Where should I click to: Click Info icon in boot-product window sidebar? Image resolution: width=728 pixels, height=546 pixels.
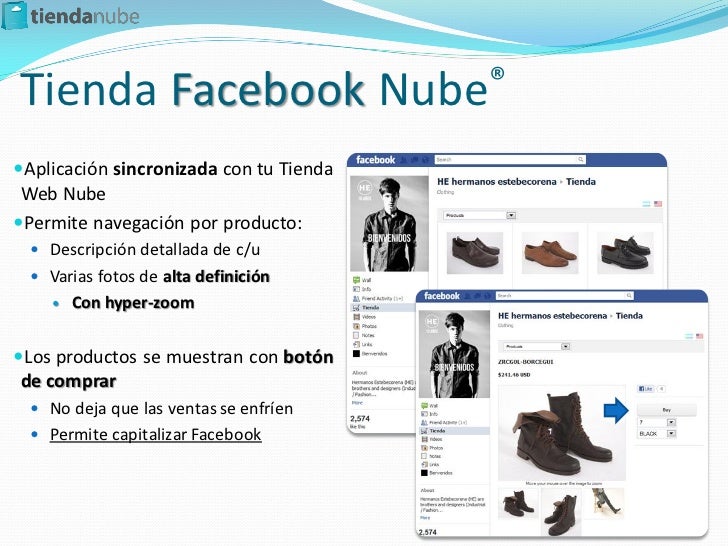[x=424, y=414]
